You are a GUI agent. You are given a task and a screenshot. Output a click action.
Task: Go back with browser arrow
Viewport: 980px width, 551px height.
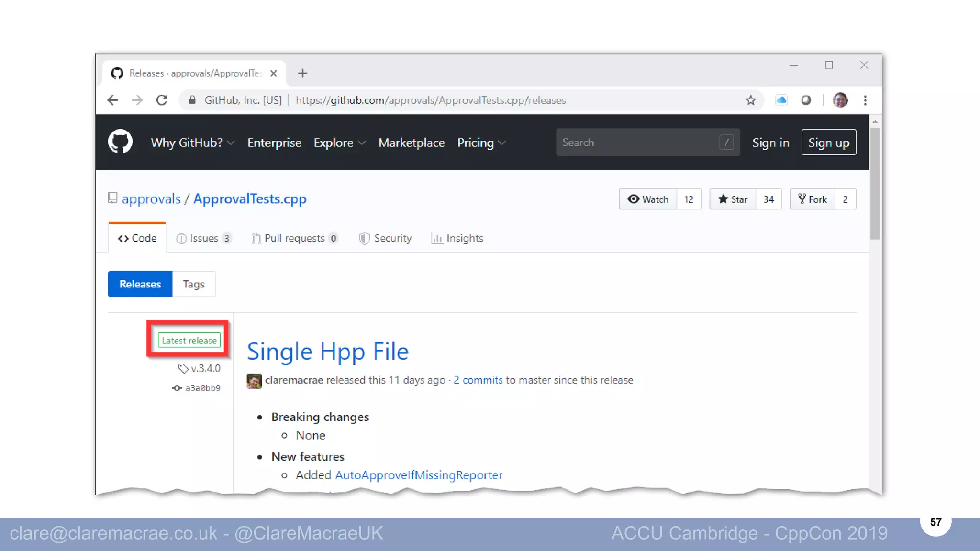112,100
